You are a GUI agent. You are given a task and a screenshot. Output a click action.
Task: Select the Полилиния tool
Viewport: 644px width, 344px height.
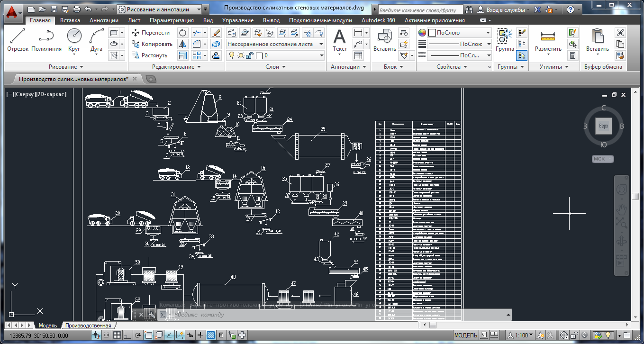pos(46,40)
